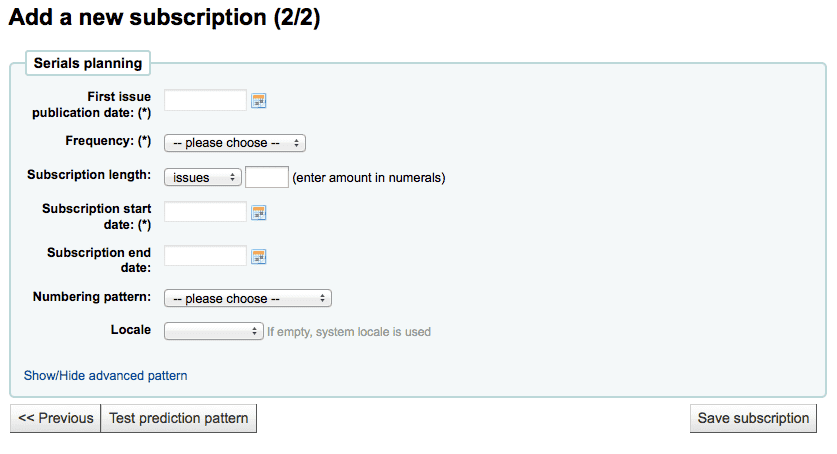The image size is (837, 454).
Task: Click the Subscription length label
Action: (89, 175)
